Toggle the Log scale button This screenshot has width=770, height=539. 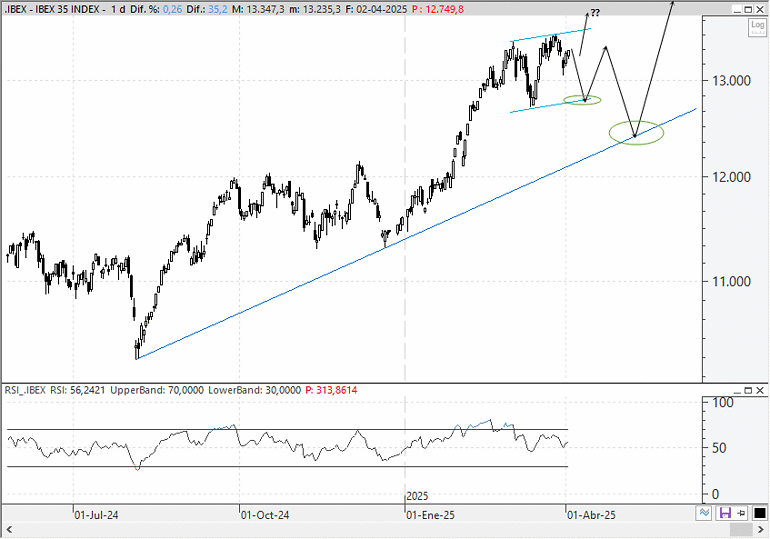(x=757, y=27)
